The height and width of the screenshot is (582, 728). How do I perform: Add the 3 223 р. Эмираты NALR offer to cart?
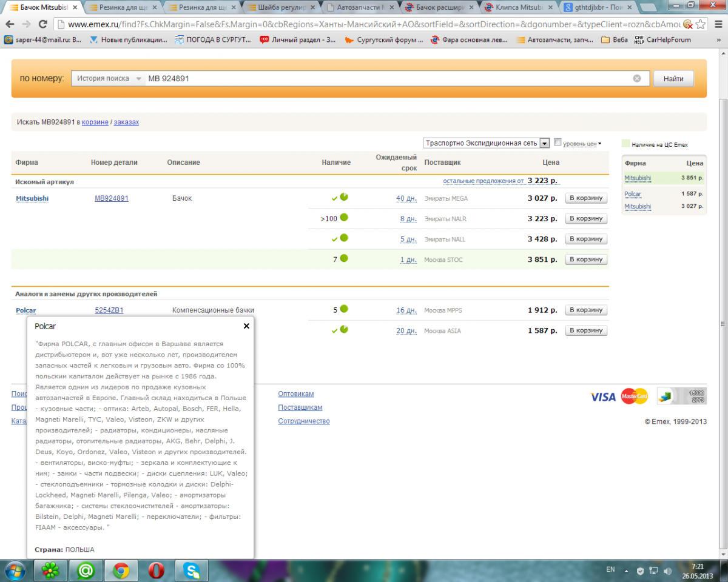(586, 218)
